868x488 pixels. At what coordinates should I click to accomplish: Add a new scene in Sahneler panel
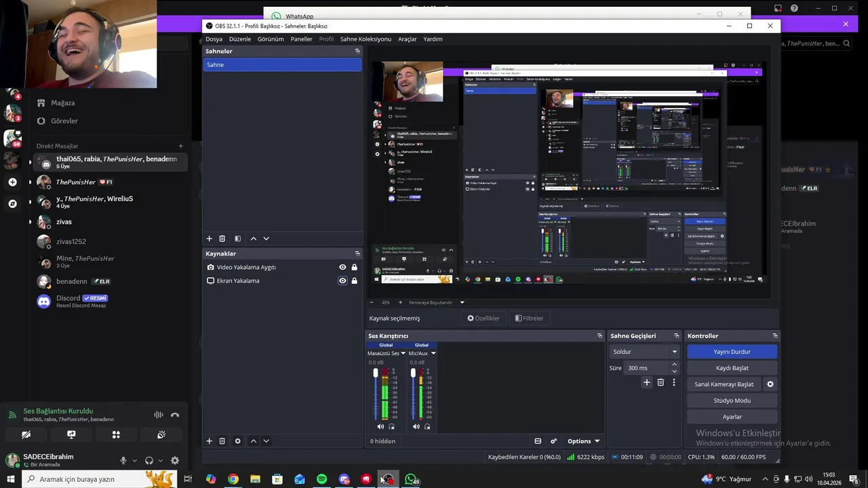click(210, 239)
